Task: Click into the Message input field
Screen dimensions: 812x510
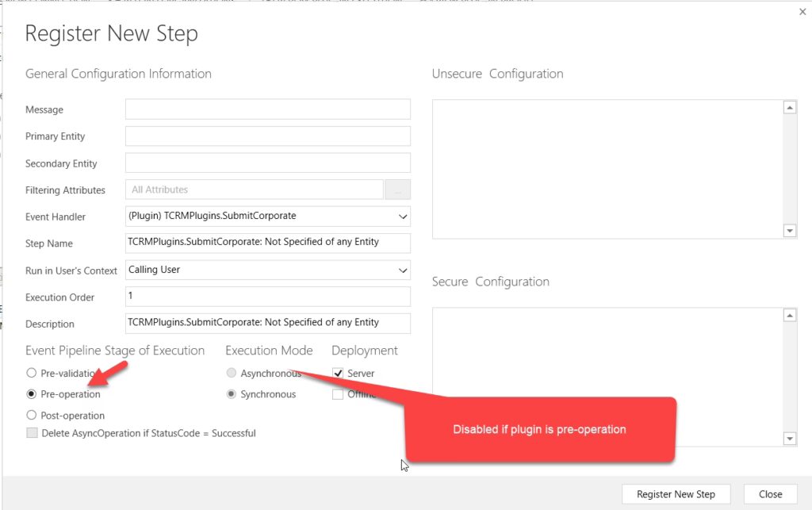Action: click(267, 109)
